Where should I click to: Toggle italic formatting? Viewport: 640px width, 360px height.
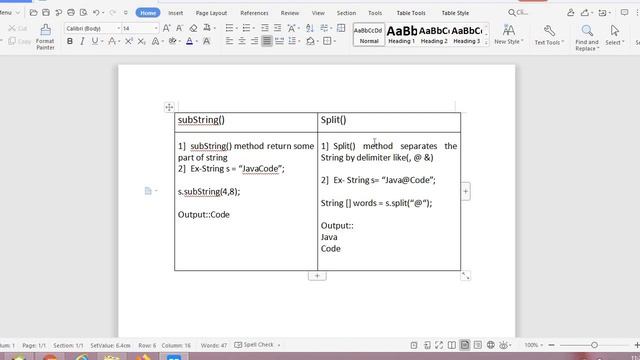tap(82, 41)
